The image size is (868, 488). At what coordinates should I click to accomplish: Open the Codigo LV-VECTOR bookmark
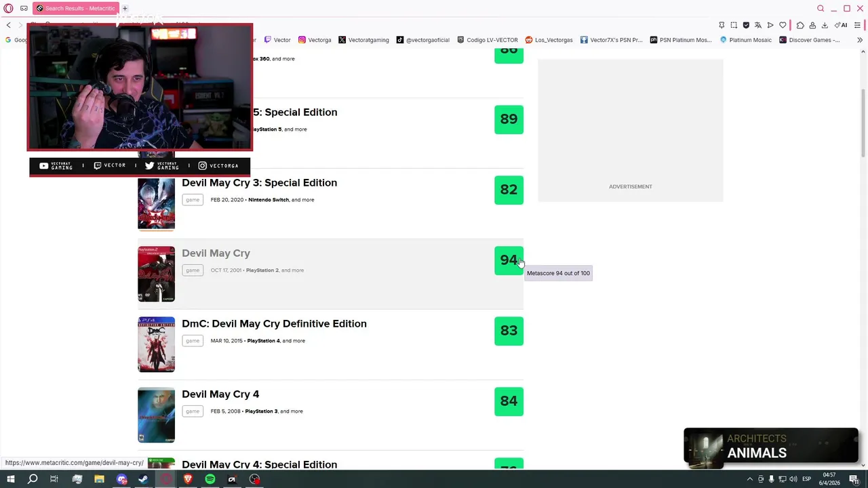click(x=488, y=40)
